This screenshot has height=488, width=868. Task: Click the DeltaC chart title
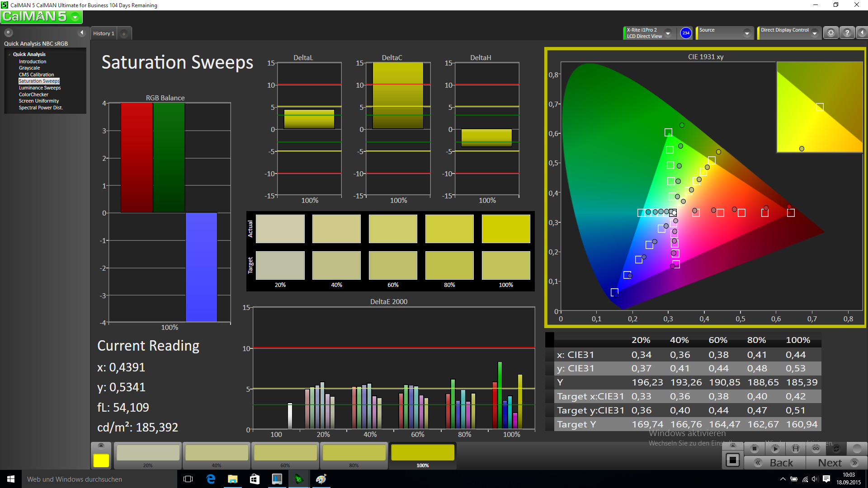coord(392,58)
